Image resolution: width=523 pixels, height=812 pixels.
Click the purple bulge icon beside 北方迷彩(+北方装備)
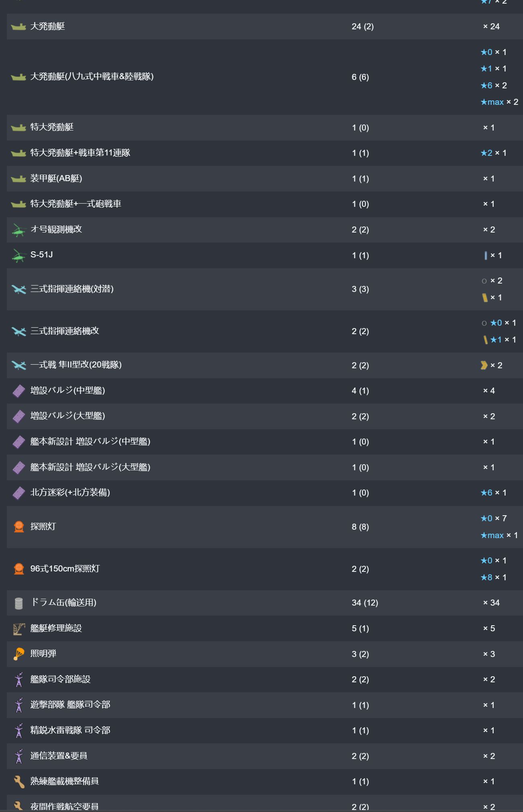[x=18, y=493]
